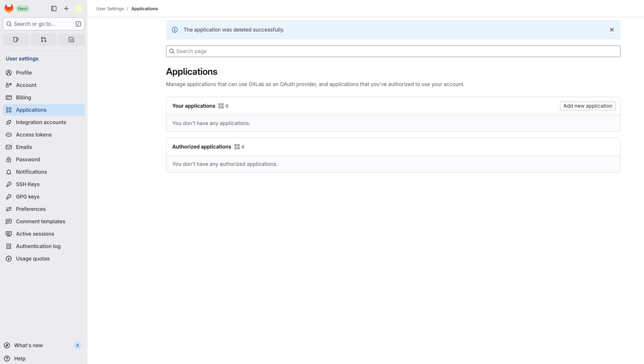The height and width of the screenshot is (364, 644).
Task: Open the Profile settings icon
Action: tap(9, 73)
